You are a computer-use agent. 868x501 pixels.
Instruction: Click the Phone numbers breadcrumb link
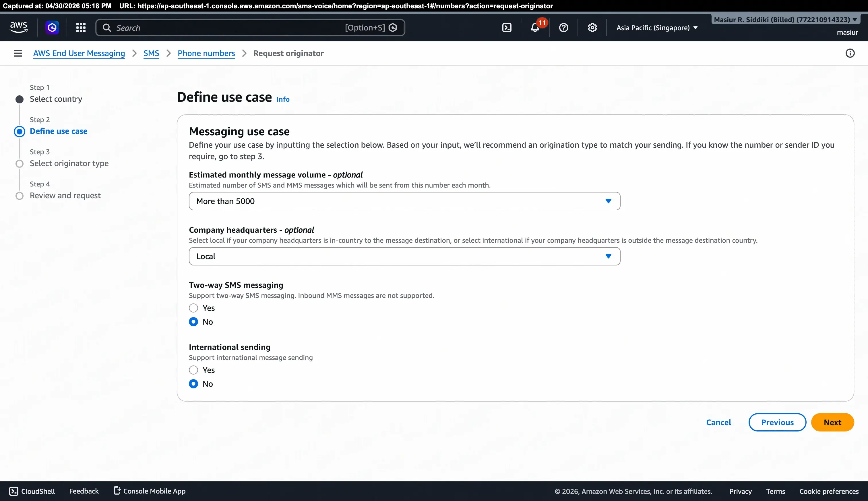click(x=206, y=53)
